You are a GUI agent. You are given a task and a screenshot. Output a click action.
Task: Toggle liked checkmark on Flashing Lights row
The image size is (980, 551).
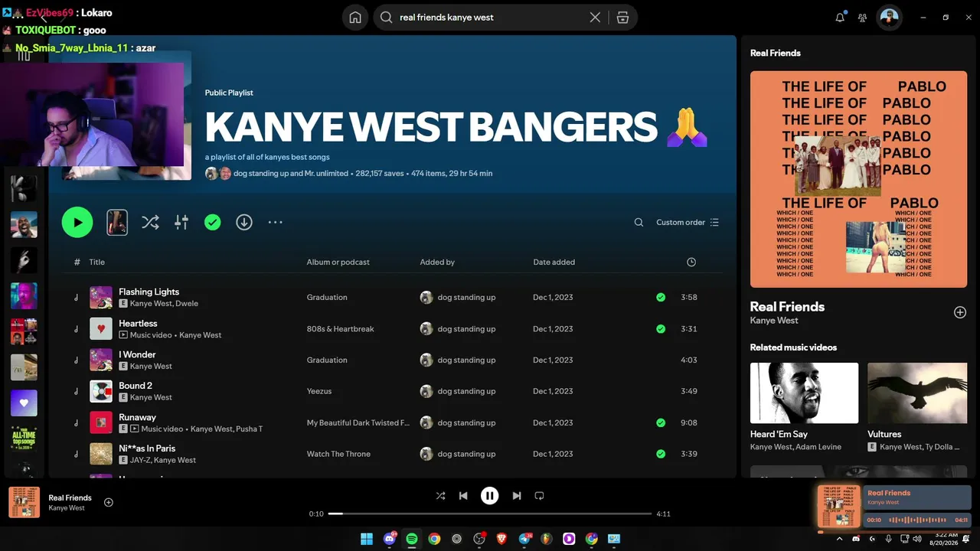pyautogui.click(x=661, y=298)
